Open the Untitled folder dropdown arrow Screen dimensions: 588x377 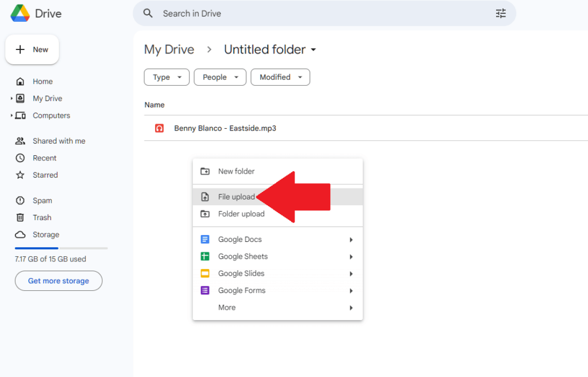point(314,49)
